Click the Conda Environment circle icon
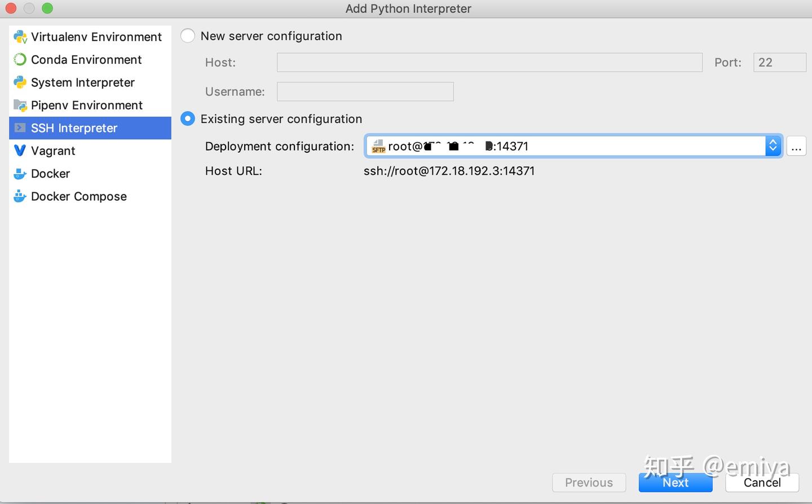 click(20, 60)
